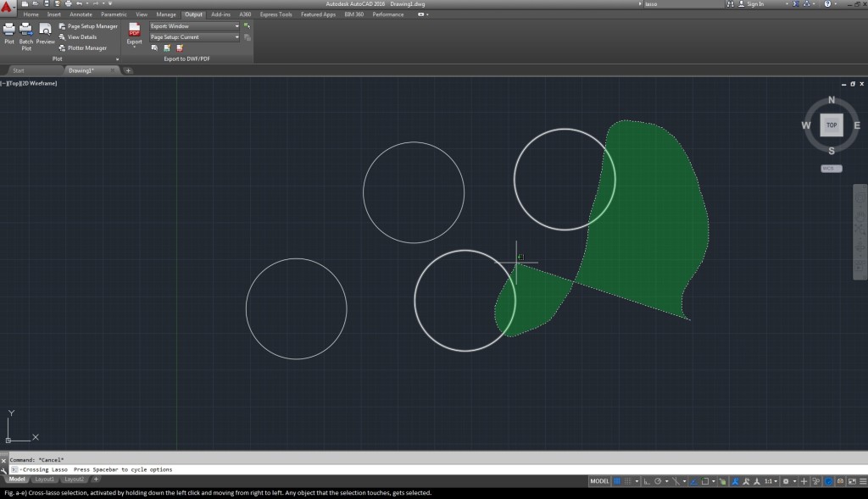Click the Help question mark icon

pyautogui.click(x=826, y=4)
